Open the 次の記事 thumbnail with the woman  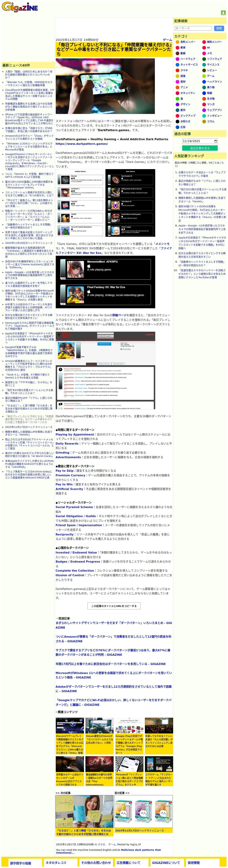point(84,811)
